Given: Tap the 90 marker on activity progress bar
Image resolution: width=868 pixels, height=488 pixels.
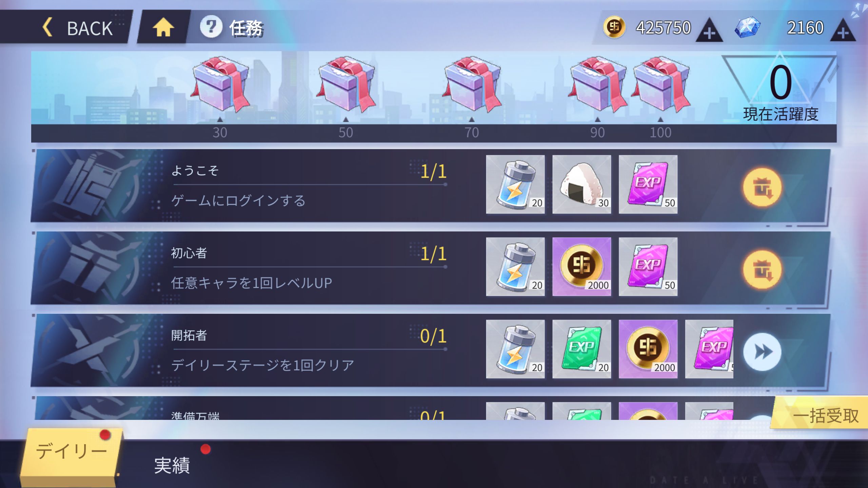Looking at the screenshot, I should click(x=597, y=133).
